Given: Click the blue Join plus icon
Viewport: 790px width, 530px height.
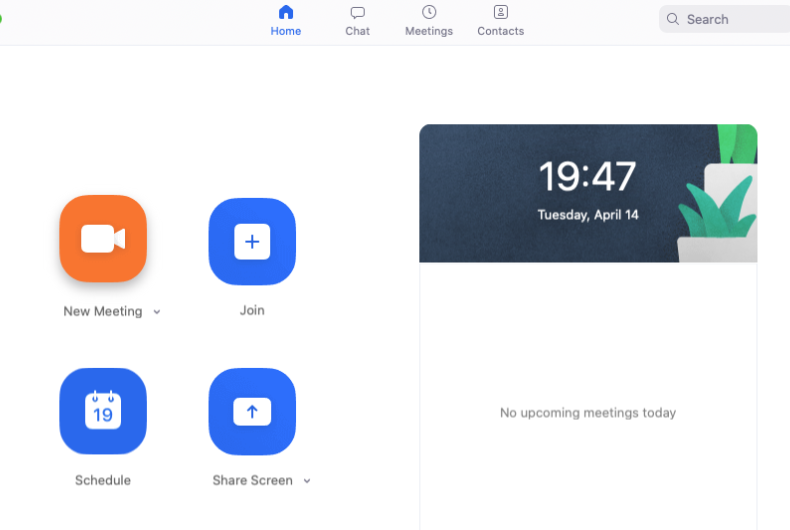Looking at the screenshot, I should coord(252,241).
